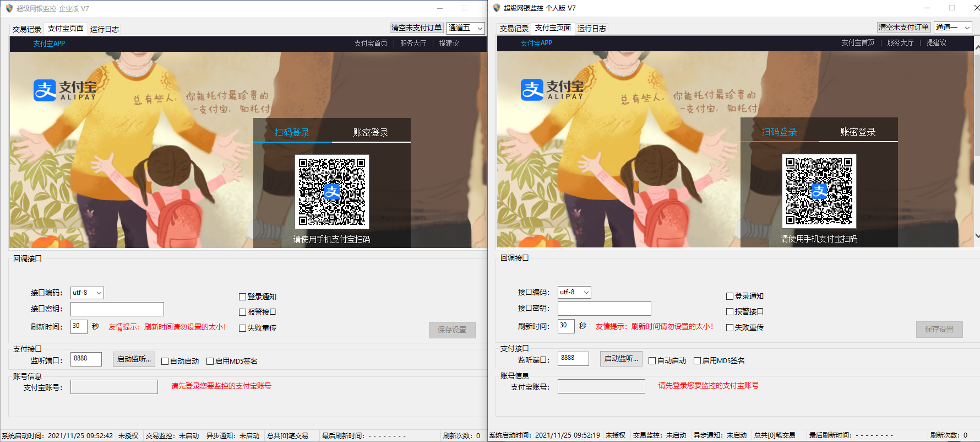
Task: Switch to 运行日志 tab in Personal window
Action: tap(592, 29)
